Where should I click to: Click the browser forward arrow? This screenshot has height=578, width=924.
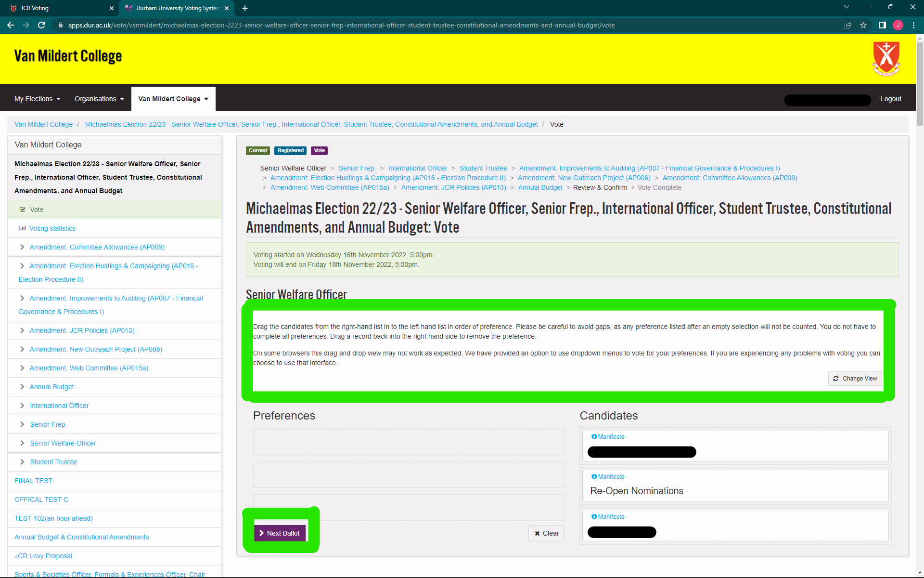(x=26, y=25)
